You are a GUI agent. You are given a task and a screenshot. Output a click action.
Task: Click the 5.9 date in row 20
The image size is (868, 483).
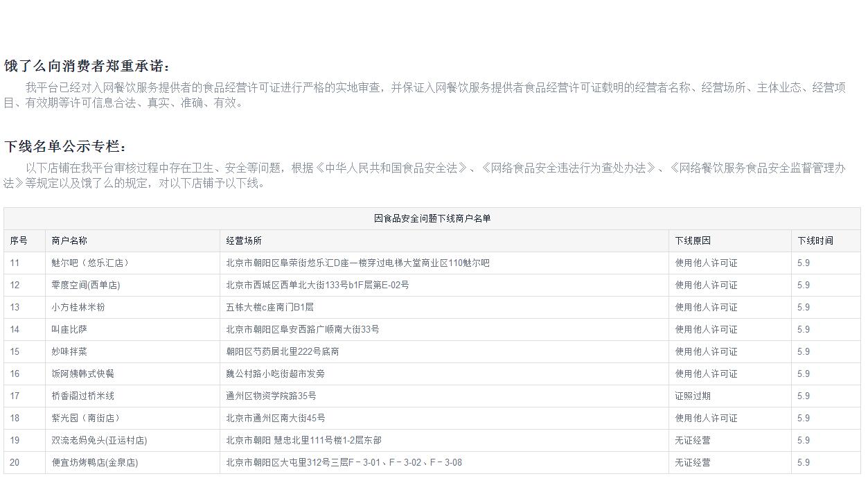click(x=804, y=462)
